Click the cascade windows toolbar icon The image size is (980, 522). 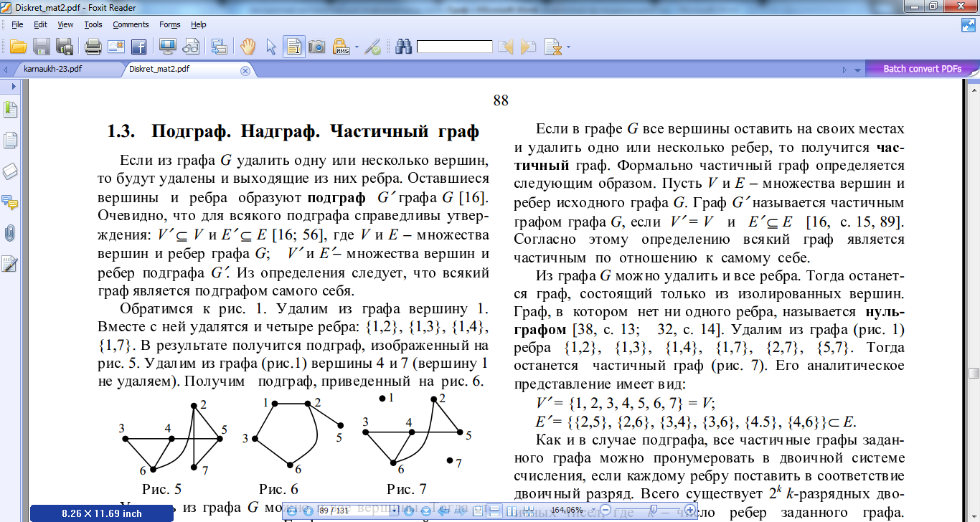click(220, 47)
